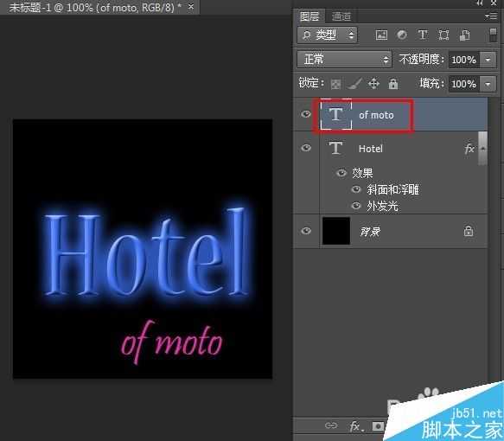Image resolution: width=504 pixels, height=441 pixels.
Task: Lock transparent pixels icon
Action: coord(336,85)
